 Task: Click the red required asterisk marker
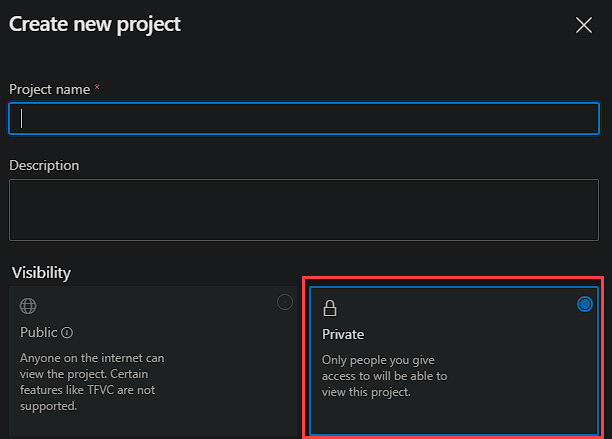pos(97,89)
